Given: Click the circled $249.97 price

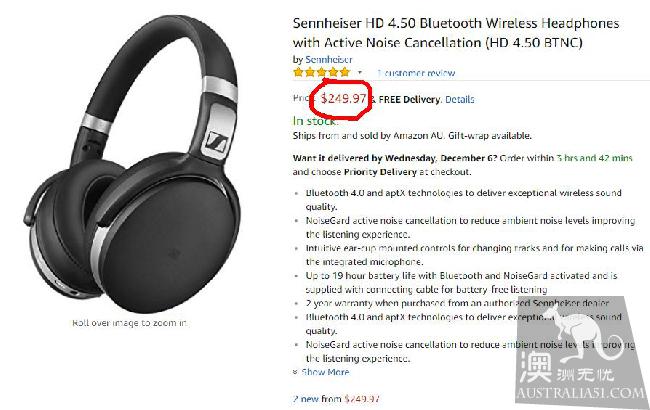Looking at the screenshot, I should click(343, 99).
